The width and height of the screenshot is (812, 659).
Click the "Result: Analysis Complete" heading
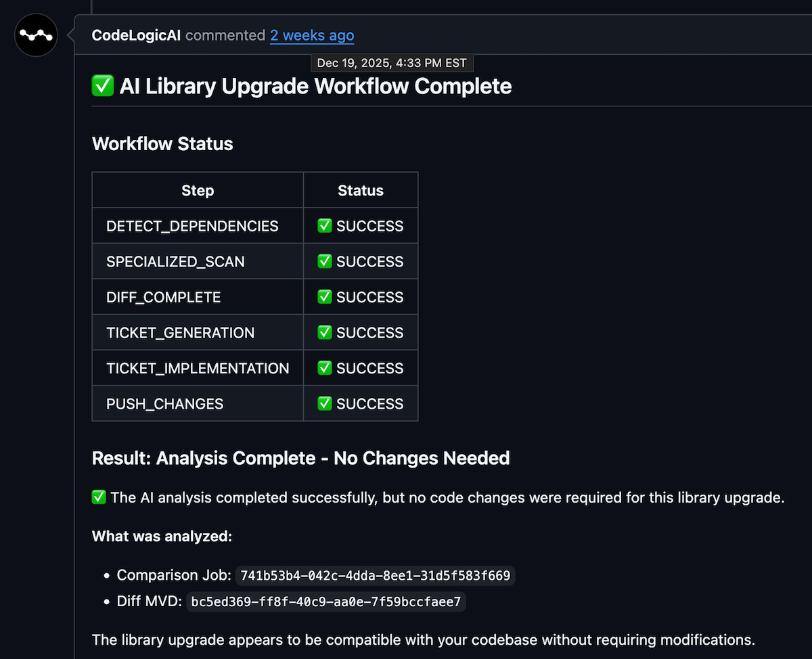(300, 458)
